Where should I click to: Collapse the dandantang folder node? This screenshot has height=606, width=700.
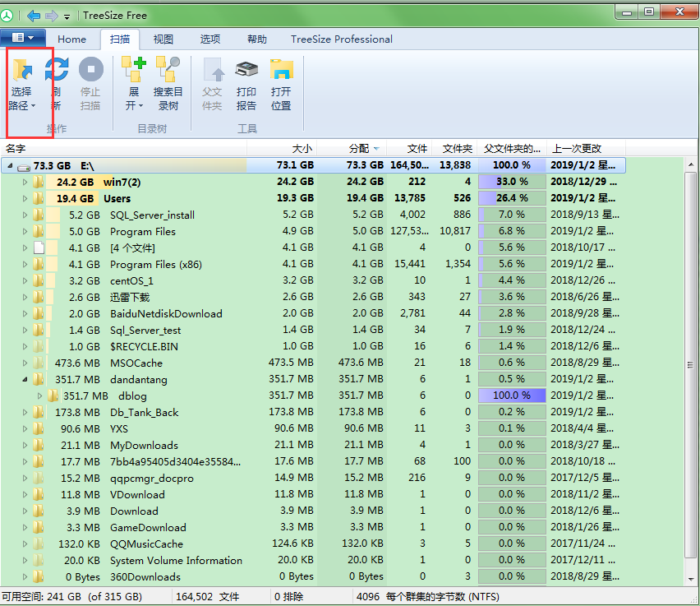tap(25, 379)
